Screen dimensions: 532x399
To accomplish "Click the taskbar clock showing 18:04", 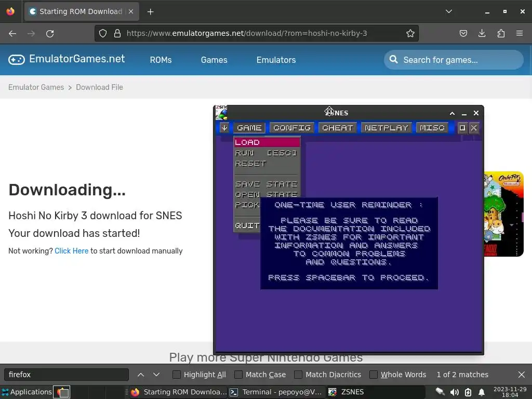I will (x=510, y=392).
